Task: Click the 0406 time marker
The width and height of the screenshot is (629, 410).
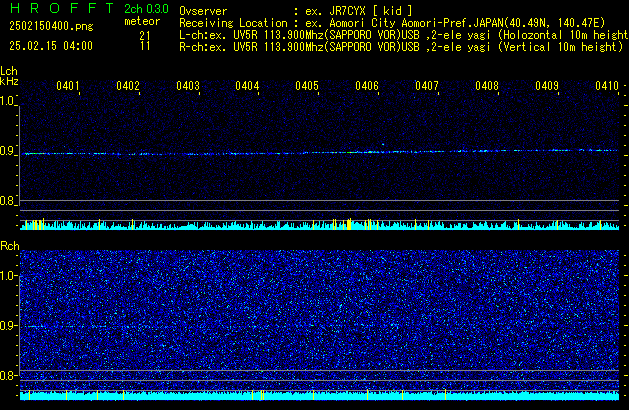Action: 367,86
